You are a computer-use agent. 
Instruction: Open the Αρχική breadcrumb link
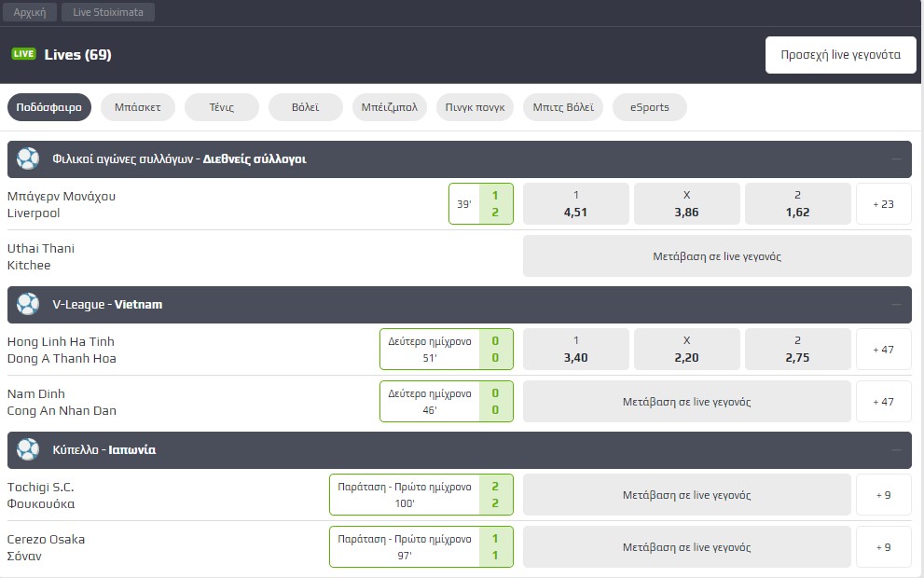(x=30, y=12)
